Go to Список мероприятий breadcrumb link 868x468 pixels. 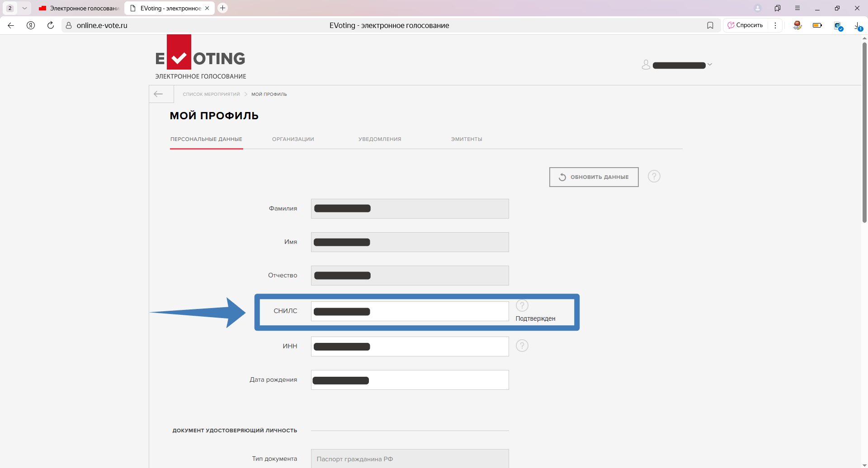coord(211,94)
